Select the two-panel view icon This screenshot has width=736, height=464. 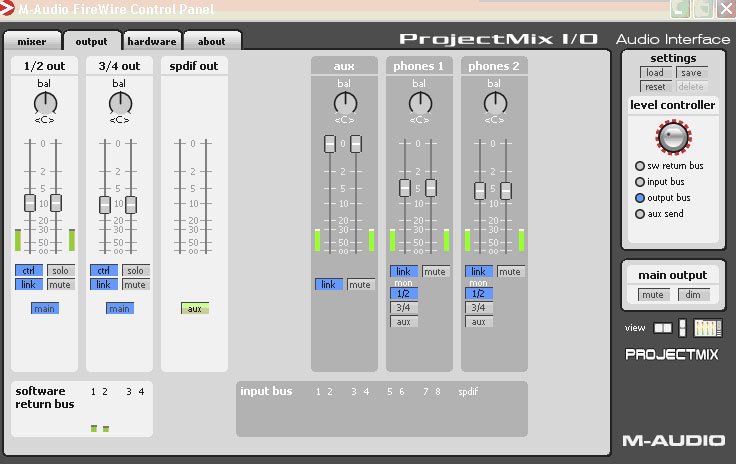[663, 328]
